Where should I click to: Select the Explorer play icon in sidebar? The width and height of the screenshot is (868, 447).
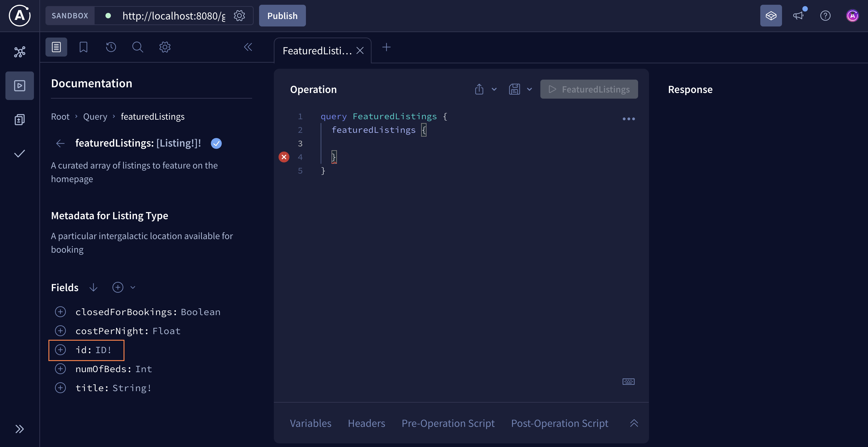[19, 86]
